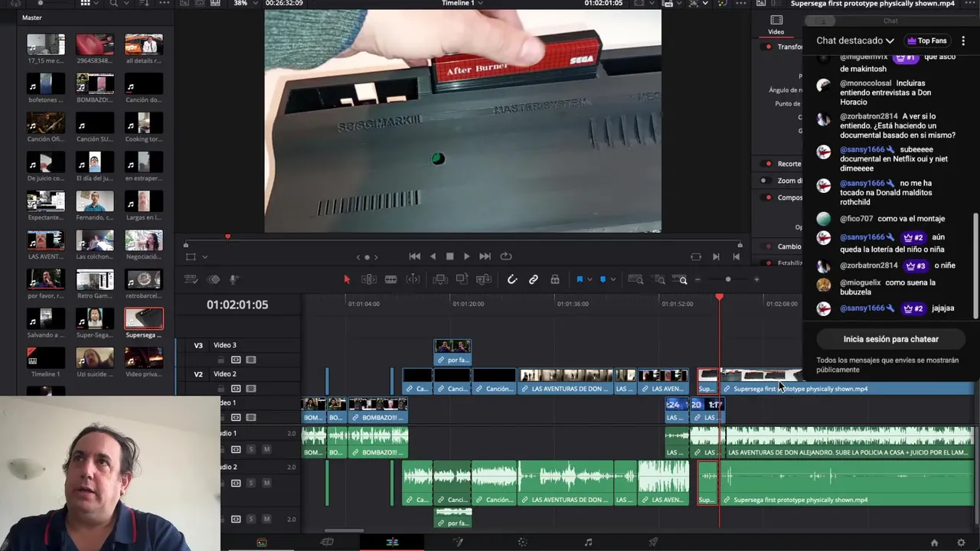Select the Video tab in Inspector

(776, 25)
